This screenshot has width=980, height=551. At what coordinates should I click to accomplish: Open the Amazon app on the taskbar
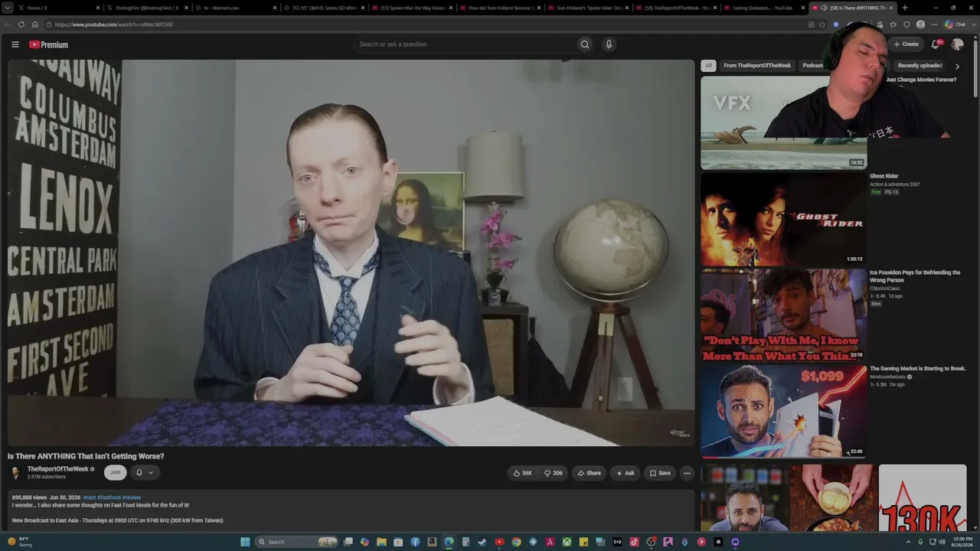(x=432, y=542)
